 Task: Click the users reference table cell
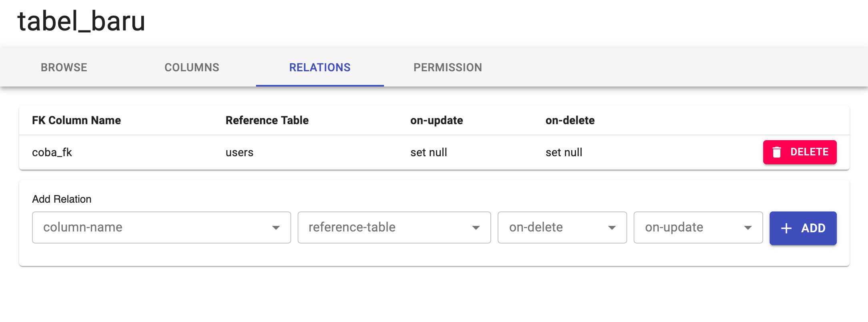coord(239,153)
